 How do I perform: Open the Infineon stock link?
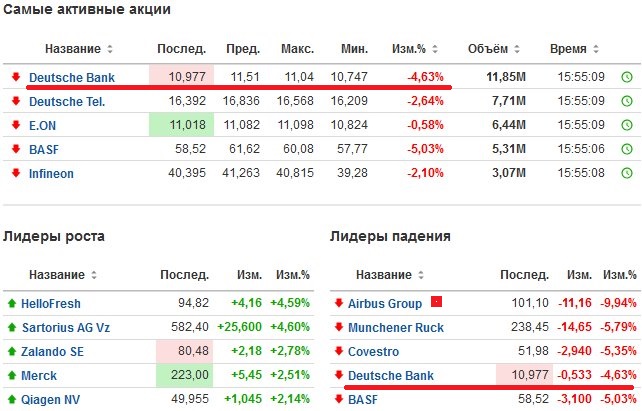[x=51, y=174]
